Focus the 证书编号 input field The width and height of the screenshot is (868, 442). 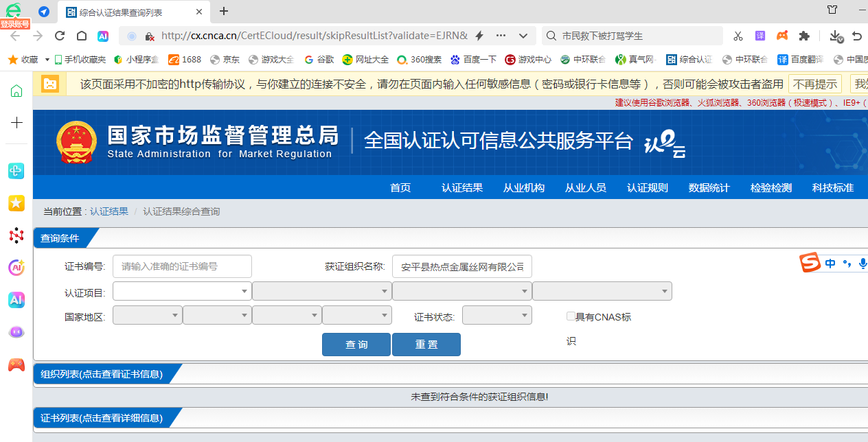pos(182,266)
